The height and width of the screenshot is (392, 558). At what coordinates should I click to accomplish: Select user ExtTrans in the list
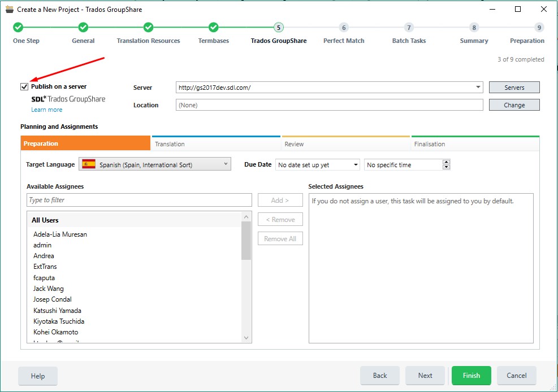point(45,266)
